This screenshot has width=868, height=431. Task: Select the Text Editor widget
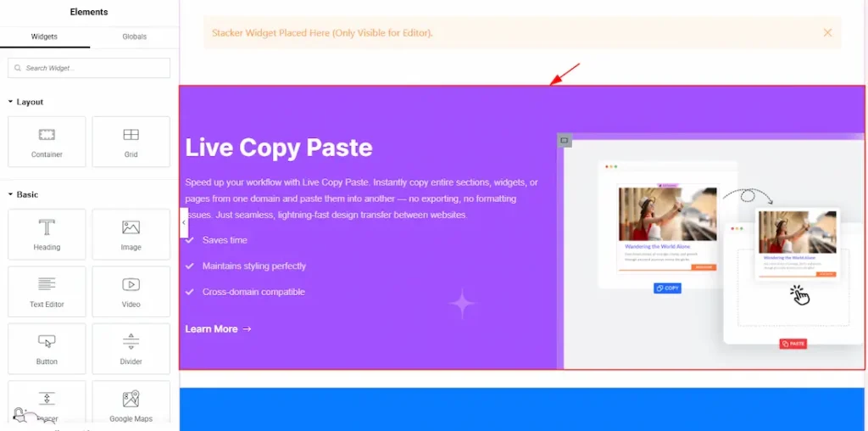pyautogui.click(x=47, y=290)
